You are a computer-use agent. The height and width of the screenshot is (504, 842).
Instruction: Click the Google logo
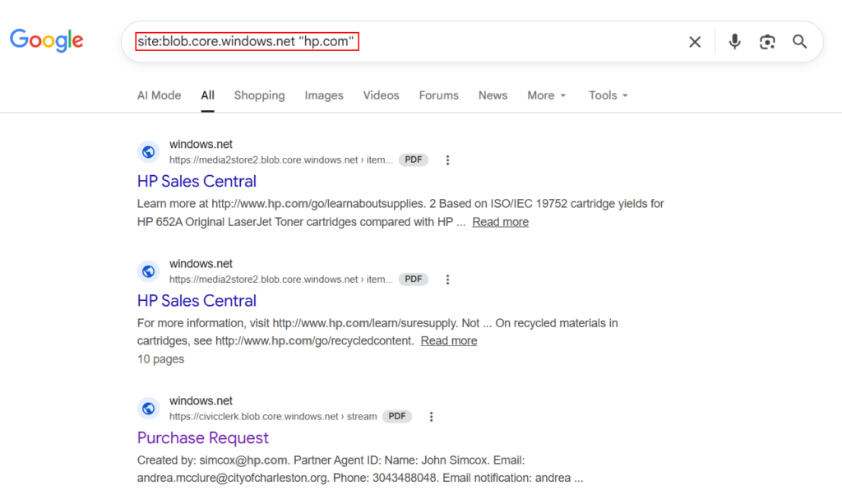point(47,40)
